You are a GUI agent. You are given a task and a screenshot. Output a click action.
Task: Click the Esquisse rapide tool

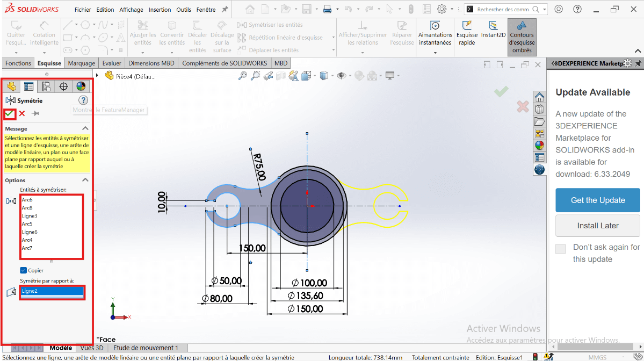click(x=467, y=33)
